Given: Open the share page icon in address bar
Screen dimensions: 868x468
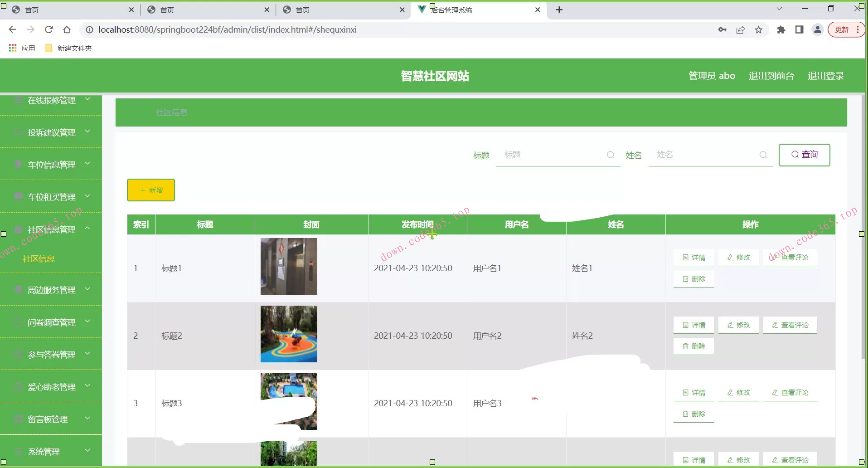Looking at the screenshot, I should pyautogui.click(x=741, y=29).
